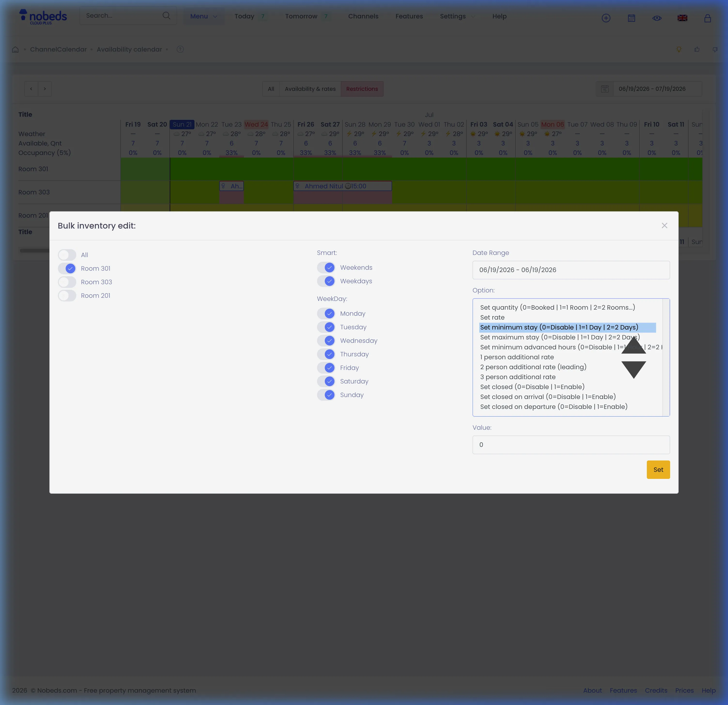Open the footer Features link
Image resolution: width=728 pixels, height=705 pixels.
coord(623,690)
